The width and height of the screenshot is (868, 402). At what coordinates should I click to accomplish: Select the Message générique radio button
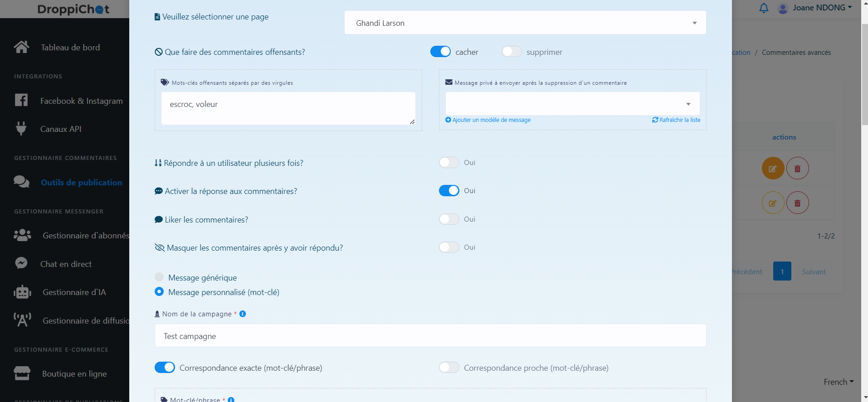pos(159,277)
